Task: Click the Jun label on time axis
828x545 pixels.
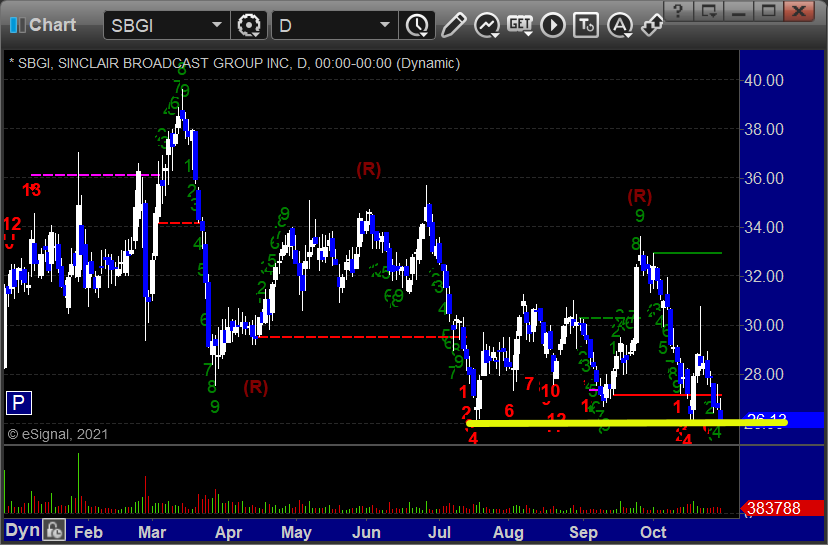Action: pyautogui.click(x=366, y=532)
